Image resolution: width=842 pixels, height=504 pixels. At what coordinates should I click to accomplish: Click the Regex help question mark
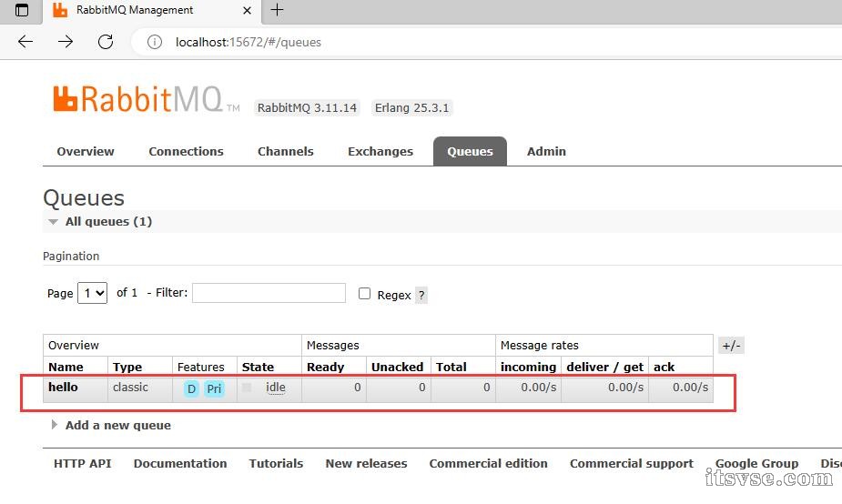click(x=421, y=295)
